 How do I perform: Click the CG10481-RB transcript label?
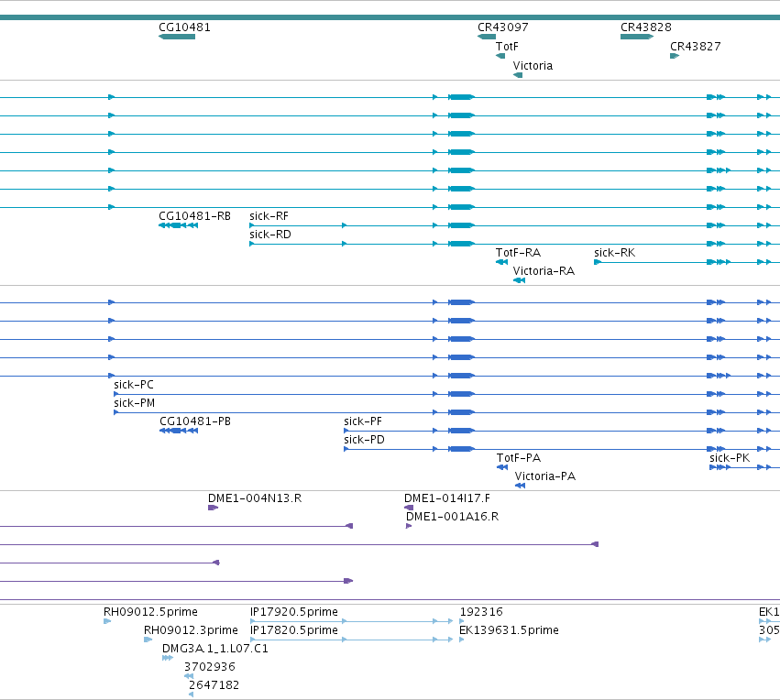pyautogui.click(x=194, y=216)
